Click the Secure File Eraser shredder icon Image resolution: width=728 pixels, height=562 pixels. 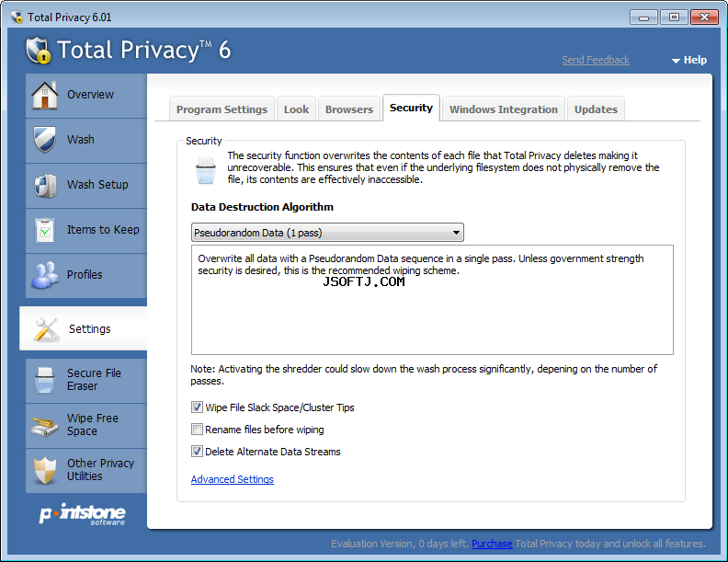click(x=44, y=380)
